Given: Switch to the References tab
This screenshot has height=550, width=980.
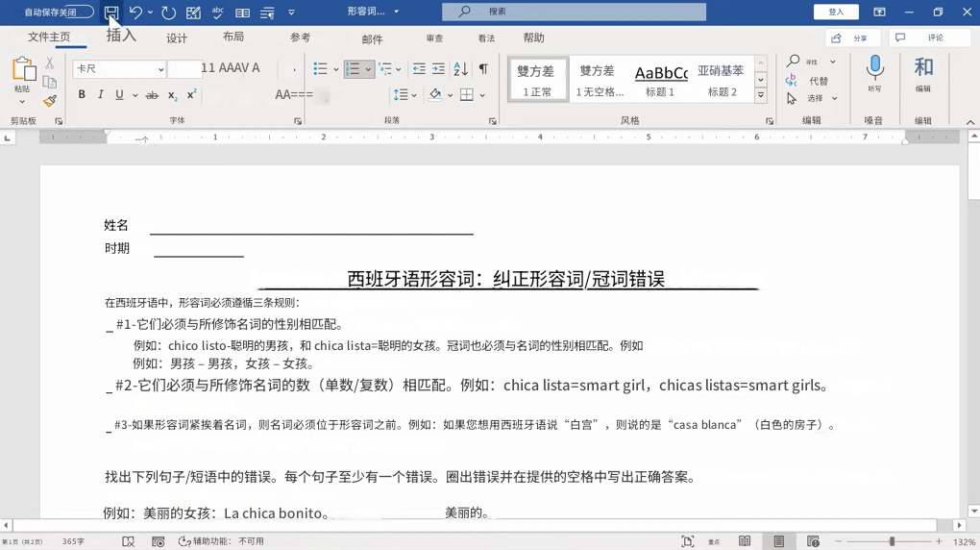Looking at the screenshot, I should click(x=300, y=37).
